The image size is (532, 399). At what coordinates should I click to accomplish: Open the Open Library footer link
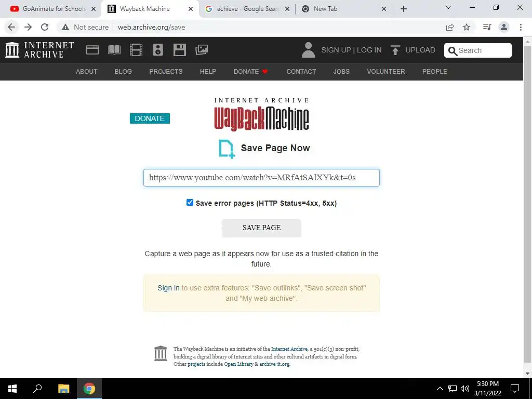point(238,364)
